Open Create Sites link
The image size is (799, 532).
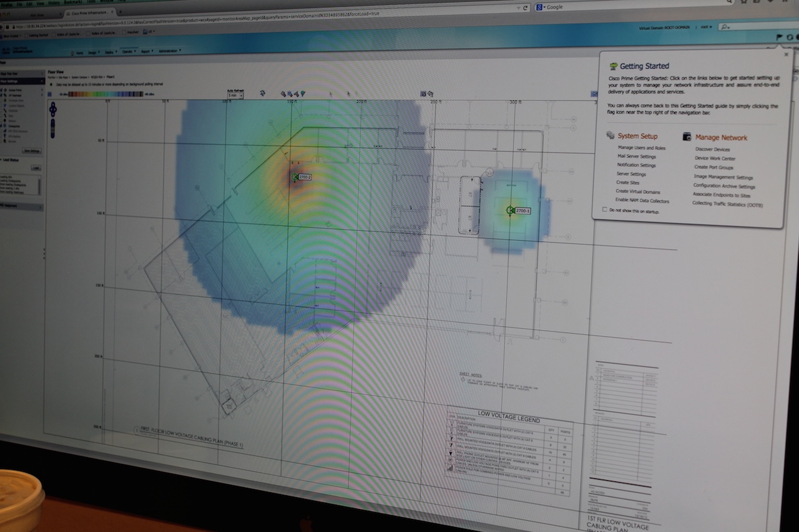pyautogui.click(x=627, y=183)
